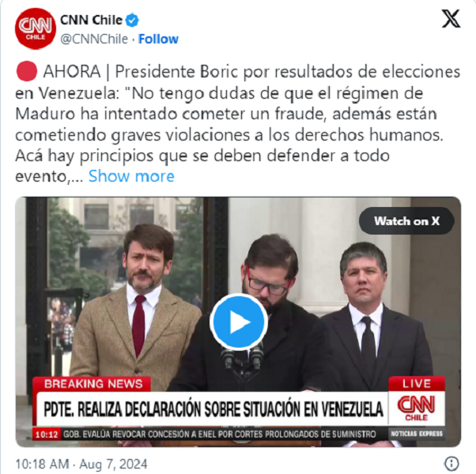Image resolution: width=476 pixels, height=474 pixels.
Task: Click the BREAKING NEWS banner in video
Action: coord(92,384)
